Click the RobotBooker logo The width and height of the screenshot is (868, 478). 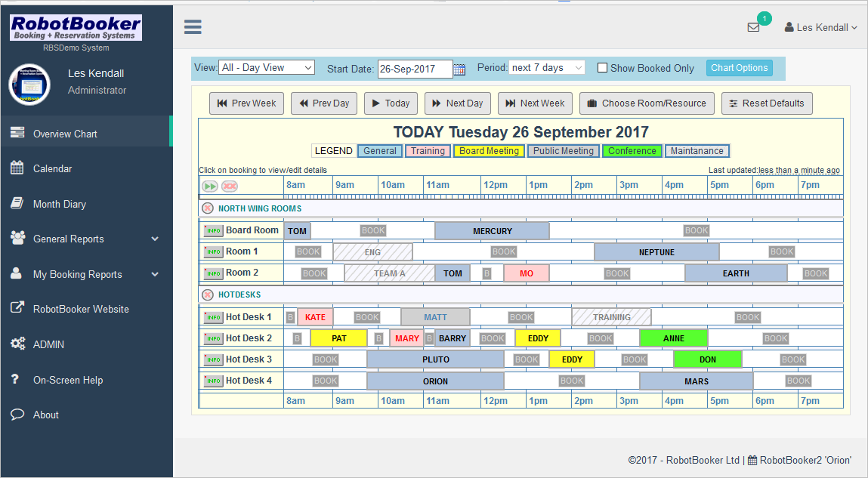pos(76,28)
